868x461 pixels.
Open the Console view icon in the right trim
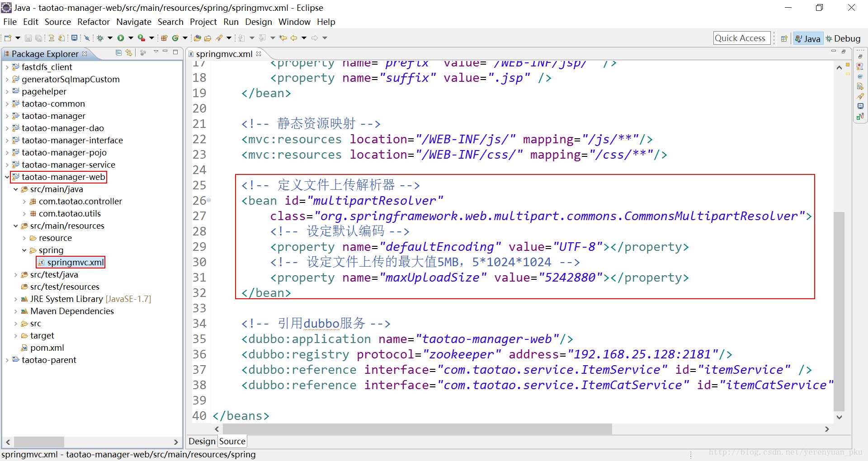click(860, 106)
